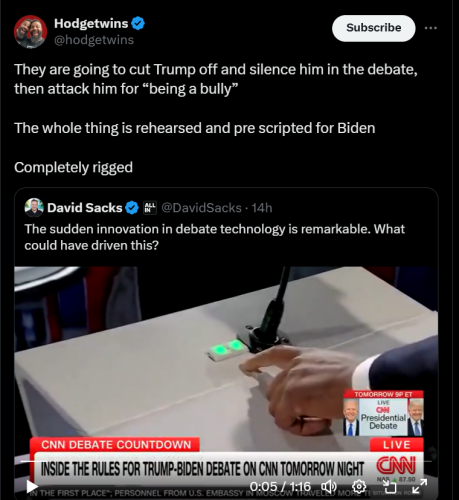The width and height of the screenshot is (459, 500).
Task: Click David Sacks verified checkmark
Action: coord(132,208)
